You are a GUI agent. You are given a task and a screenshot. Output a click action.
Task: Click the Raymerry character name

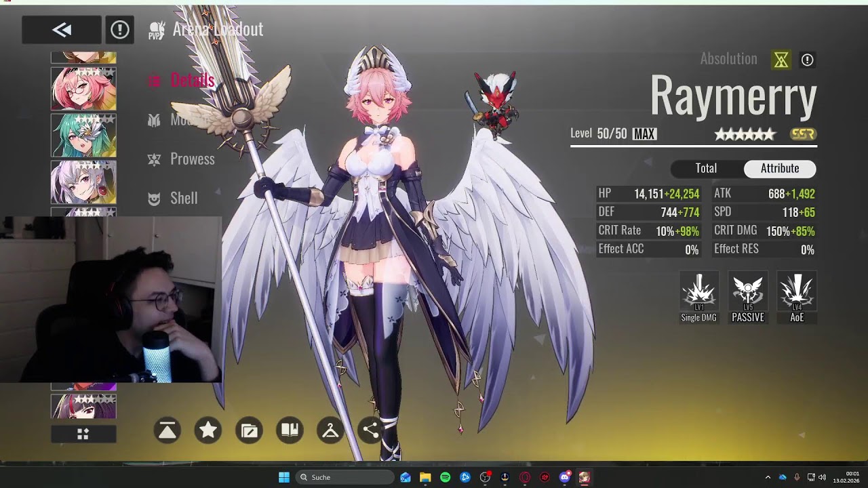pos(733,96)
